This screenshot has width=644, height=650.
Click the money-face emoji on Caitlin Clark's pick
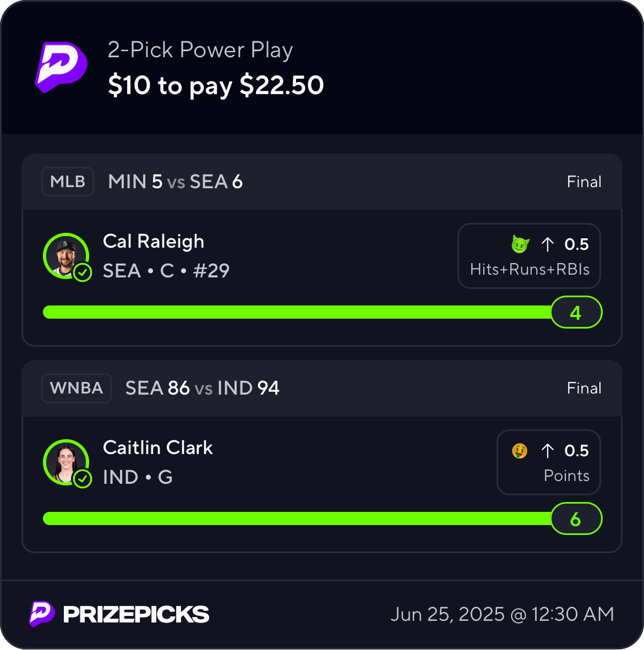(520, 451)
